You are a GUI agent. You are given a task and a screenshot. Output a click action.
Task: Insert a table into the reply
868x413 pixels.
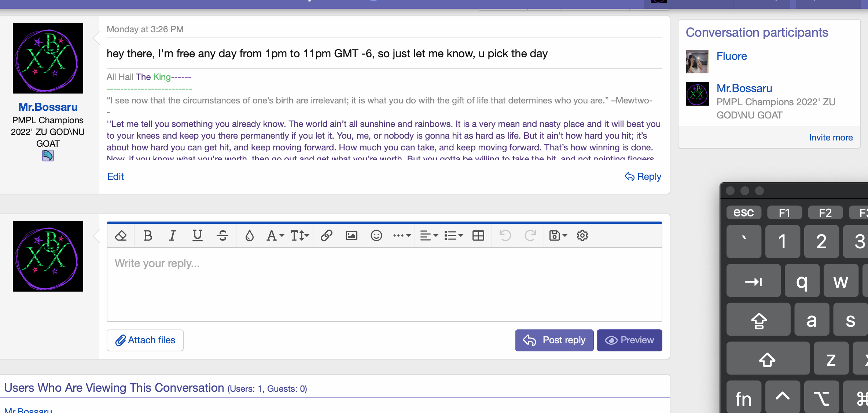pos(478,235)
